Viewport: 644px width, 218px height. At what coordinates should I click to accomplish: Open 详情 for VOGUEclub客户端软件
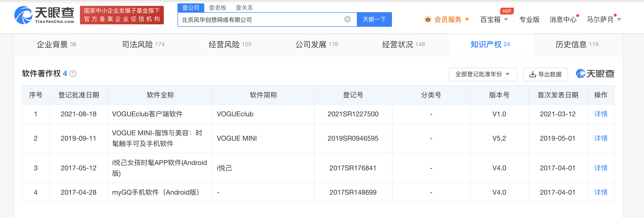pos(601,114)
